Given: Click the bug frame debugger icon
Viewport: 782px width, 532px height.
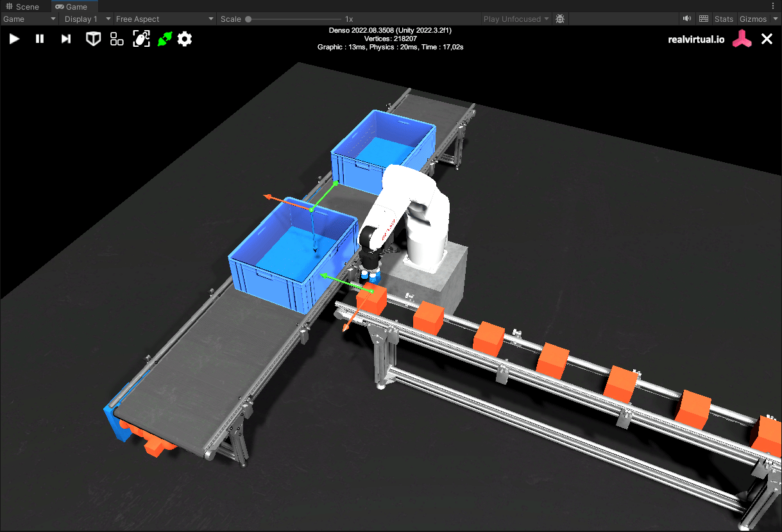Looking at the screenshot, I should click(560, 19).
